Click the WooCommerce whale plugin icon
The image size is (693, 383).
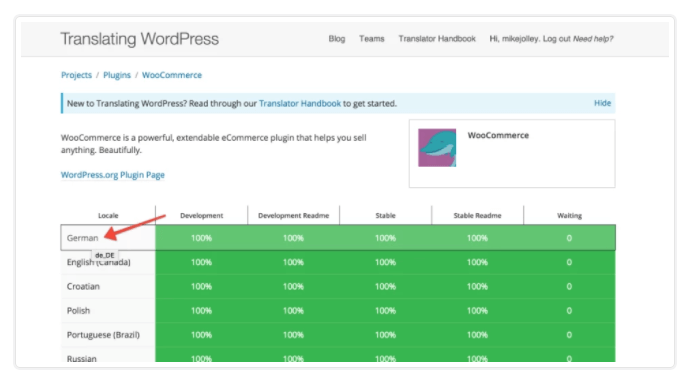click(437, 148)
